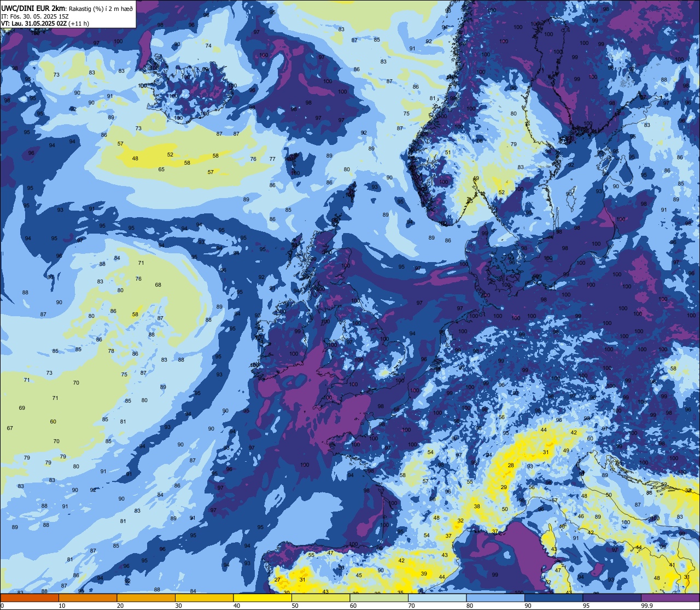This screenshot has height=610, width=700.
Task: Pick the 20–30 legend color segment
Action: [146, 597]
